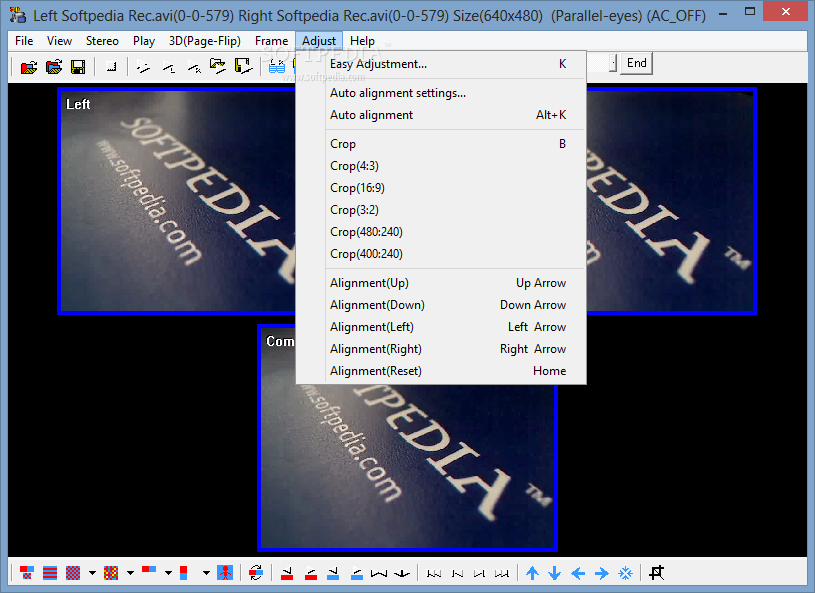The image size is (815, 593).
Task: Click the second red-base rotate icon
Action: point(310,573)
